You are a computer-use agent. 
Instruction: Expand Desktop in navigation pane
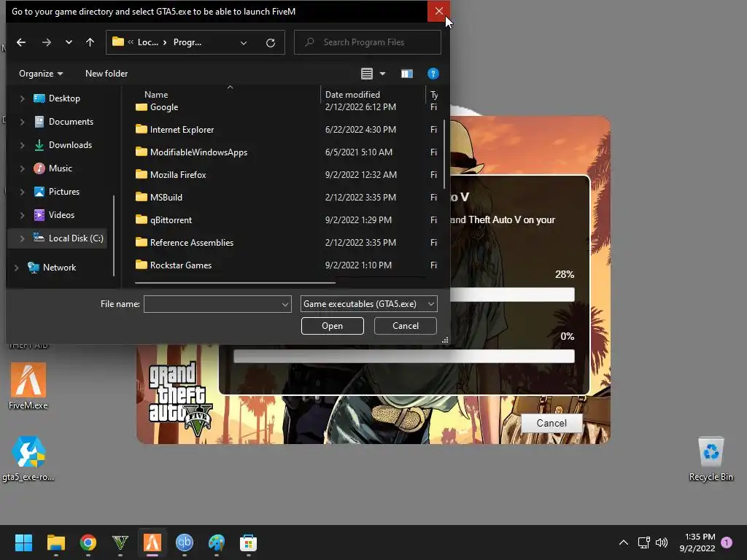[22, 98]
